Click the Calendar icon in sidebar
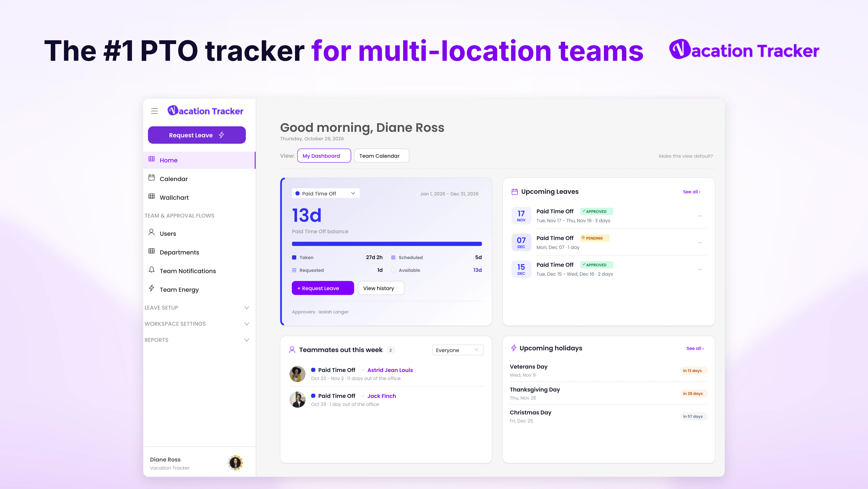Viewport: 868px width, 489px height. pyautogui.click(x=152, y=177)
